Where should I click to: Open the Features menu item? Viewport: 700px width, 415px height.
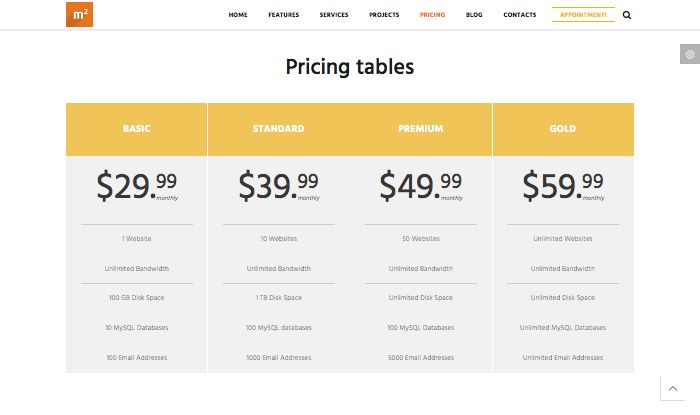(283, 15)
